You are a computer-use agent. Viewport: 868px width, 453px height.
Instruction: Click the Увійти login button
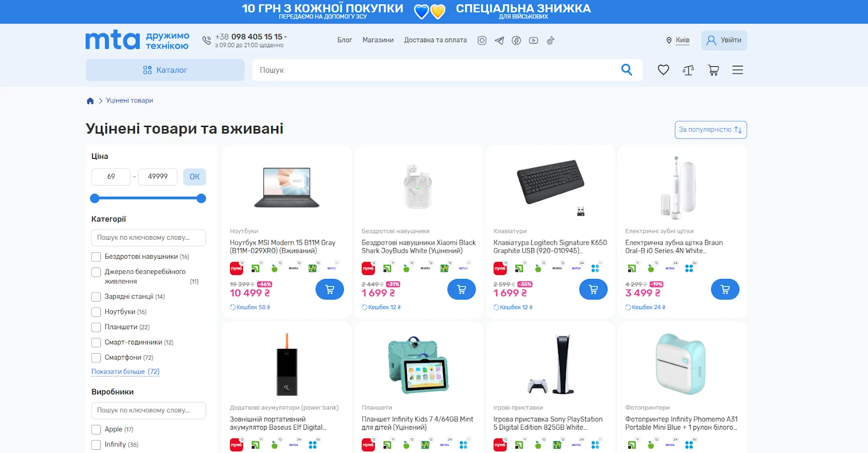click(x=724, y=40)
